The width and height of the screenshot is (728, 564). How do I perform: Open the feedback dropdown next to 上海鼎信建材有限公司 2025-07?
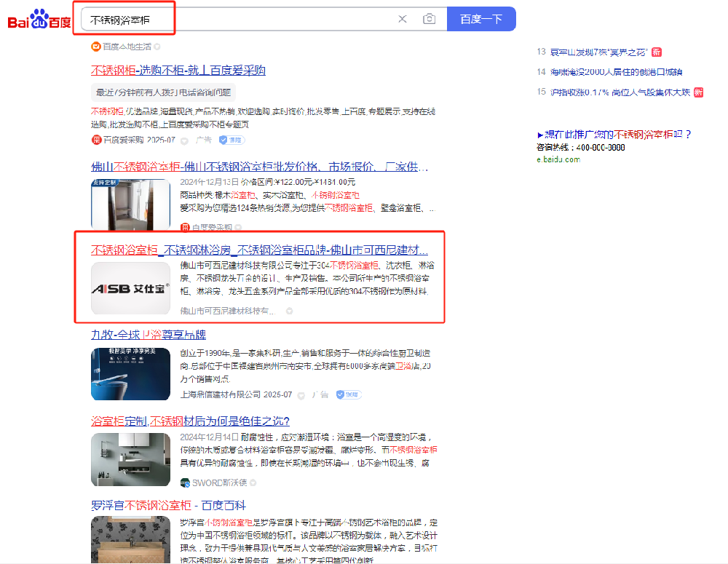click(x=301, y=395)
